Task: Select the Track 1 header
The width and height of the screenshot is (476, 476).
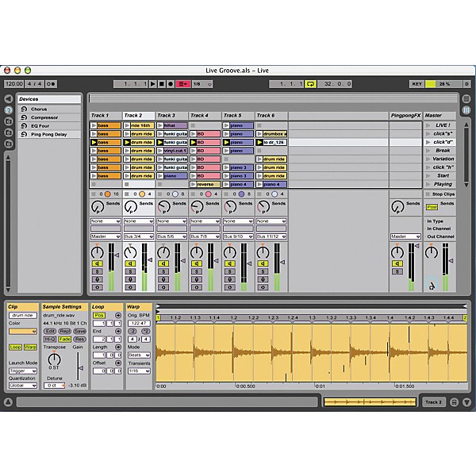Action: click(x=106, y=115)
